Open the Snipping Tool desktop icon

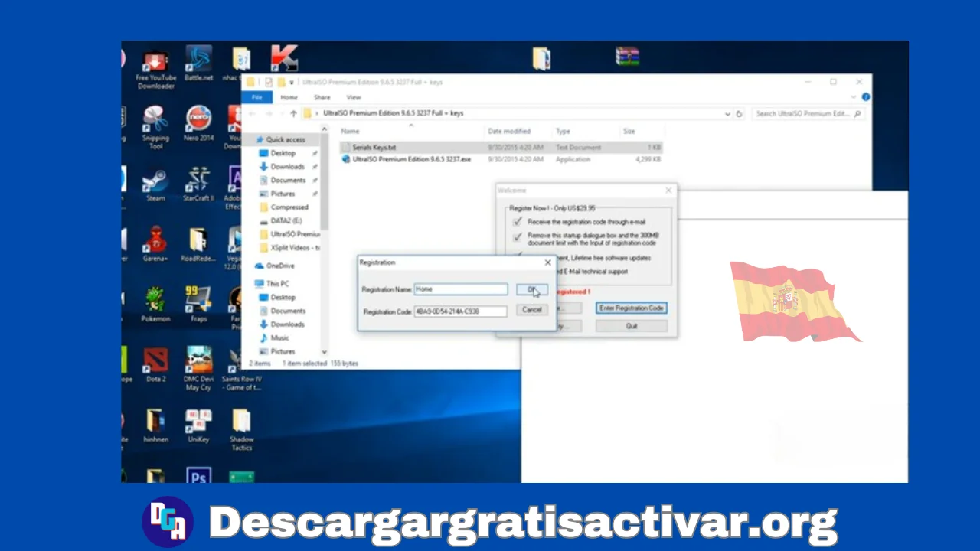(155, 127)
